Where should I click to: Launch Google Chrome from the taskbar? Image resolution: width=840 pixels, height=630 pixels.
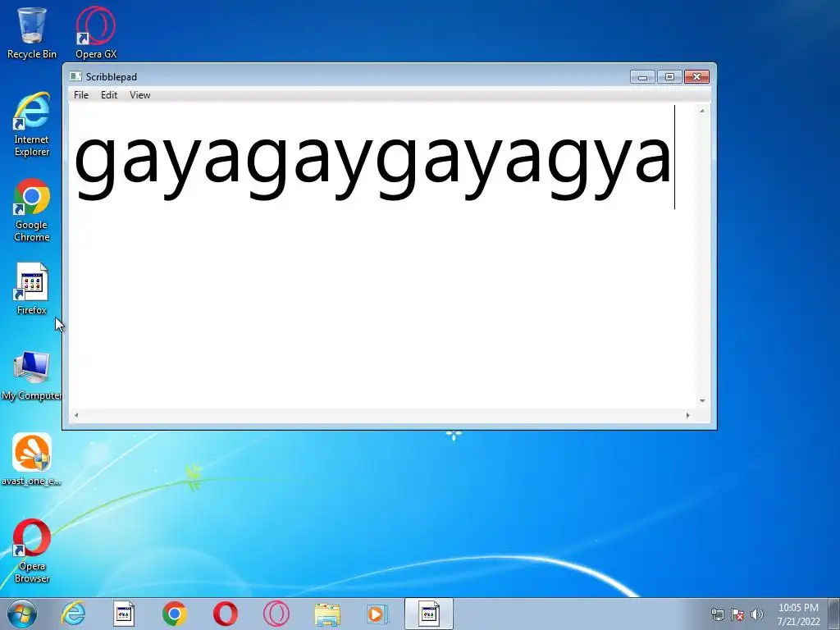(x=175, y=614)
